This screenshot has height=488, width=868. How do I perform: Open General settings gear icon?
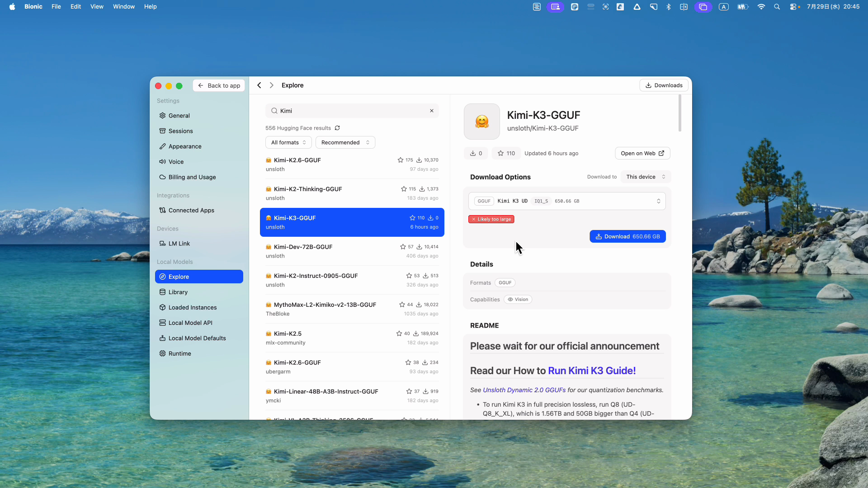162,116
